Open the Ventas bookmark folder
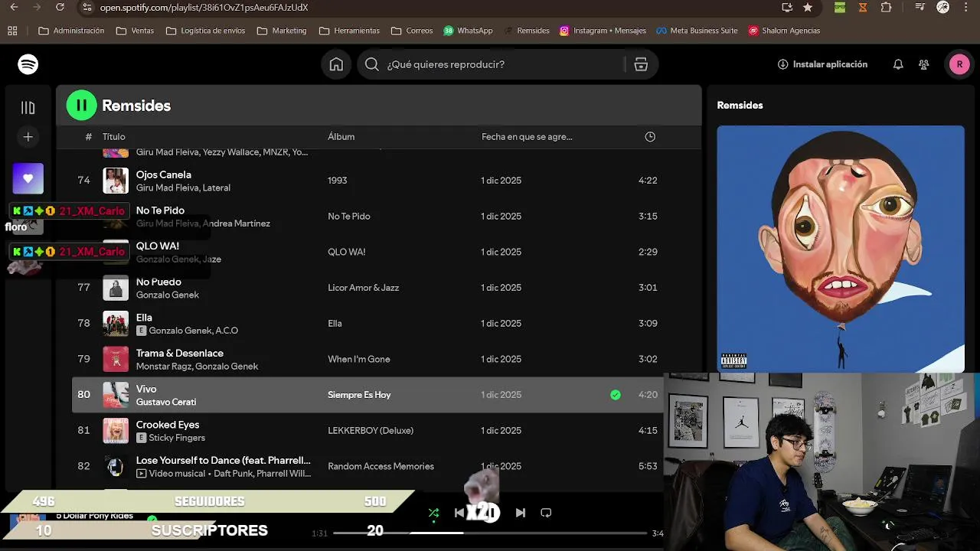This screenshot has width=980, height=551. (x=135, y=31)
